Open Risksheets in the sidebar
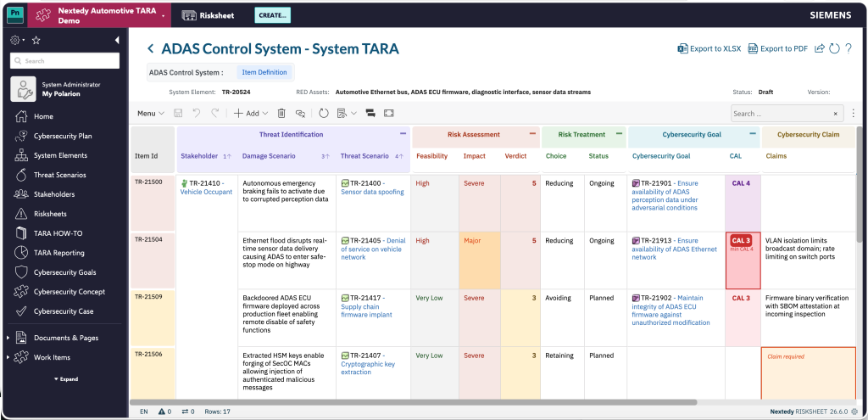Screen dimensions: 868x420 point(51,214)
